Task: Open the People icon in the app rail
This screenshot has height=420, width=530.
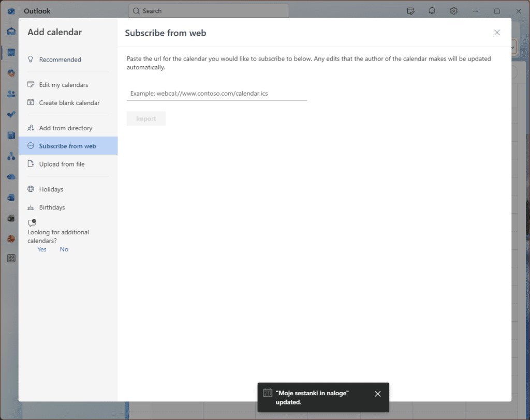Action: (11, 94)
